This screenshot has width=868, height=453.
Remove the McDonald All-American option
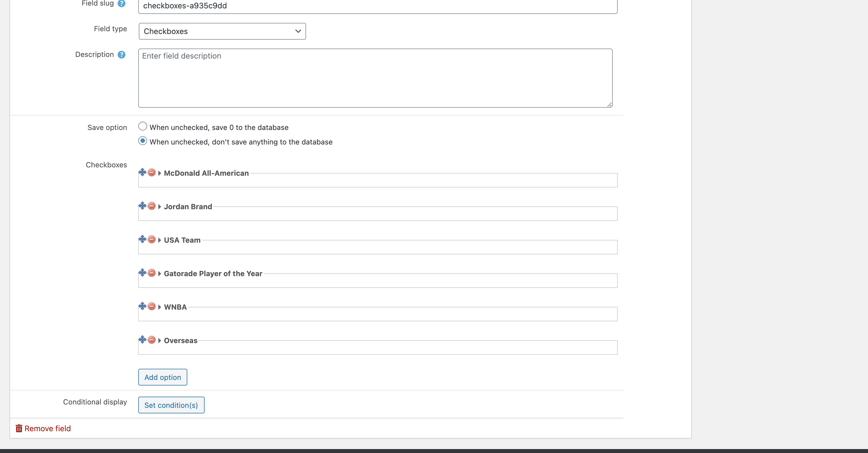[x=152, y=172]
